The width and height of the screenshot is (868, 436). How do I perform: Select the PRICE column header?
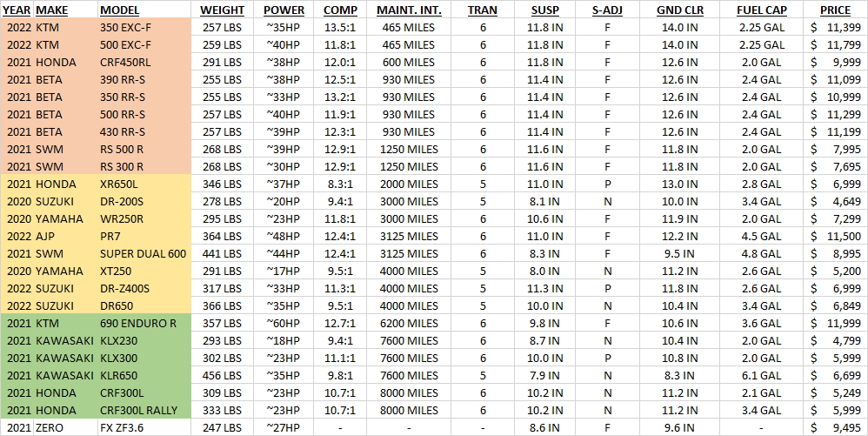click(835, 10)
